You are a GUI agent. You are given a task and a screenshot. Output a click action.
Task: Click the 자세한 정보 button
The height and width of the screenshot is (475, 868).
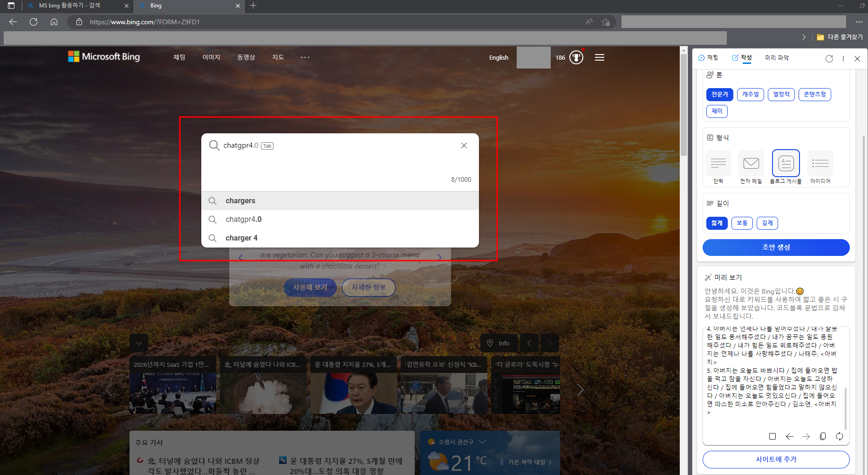click(369, 287)
